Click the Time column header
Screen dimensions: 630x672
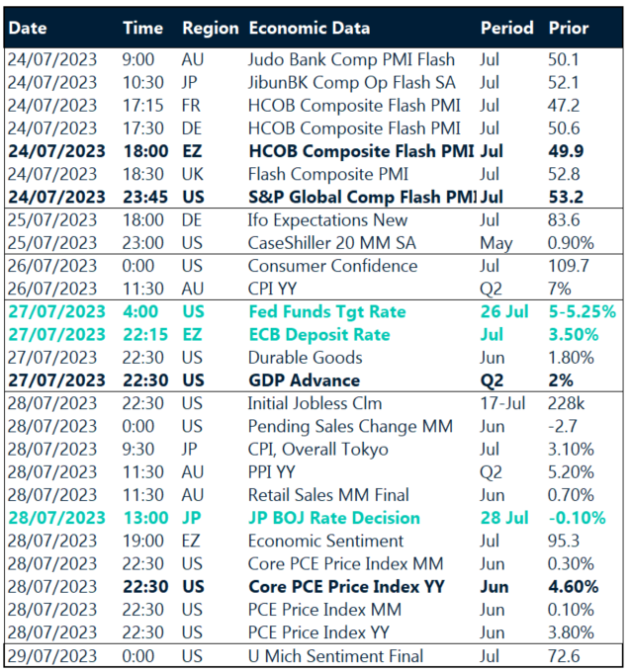[x=142, y=28]
